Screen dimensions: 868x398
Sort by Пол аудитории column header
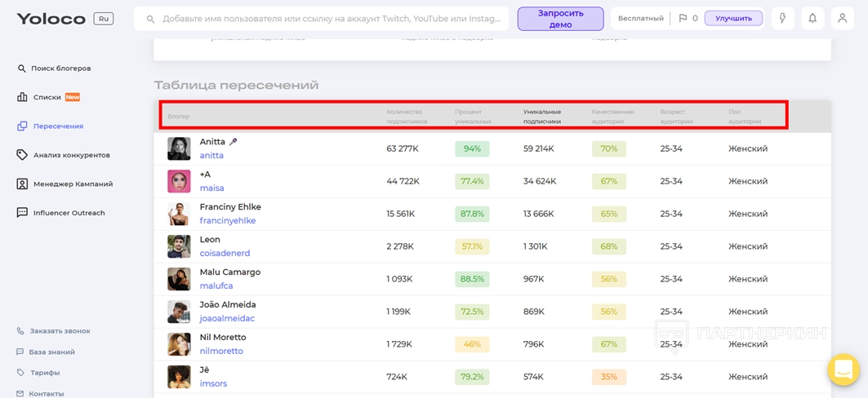(745, 116)
